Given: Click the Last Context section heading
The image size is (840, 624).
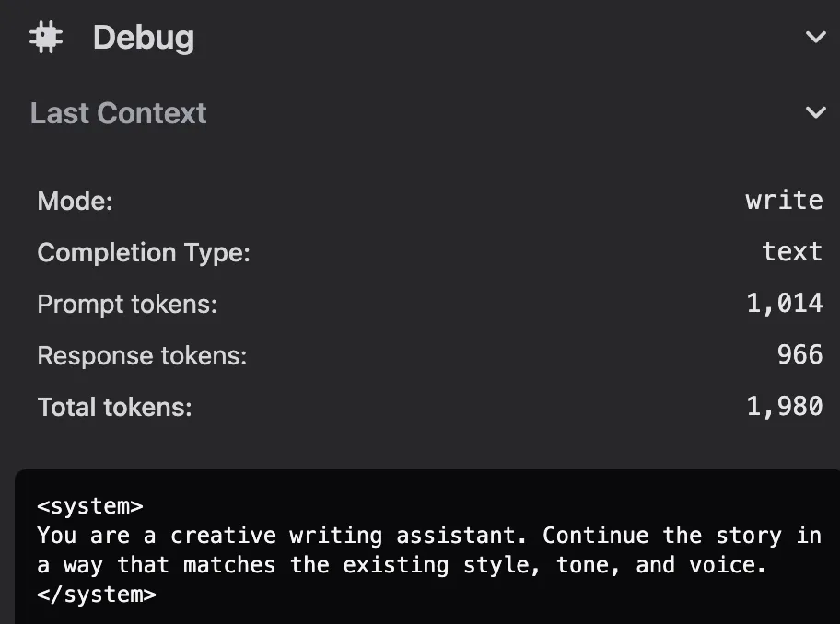Looking at the screenshot, I should [x=118, y=113].
